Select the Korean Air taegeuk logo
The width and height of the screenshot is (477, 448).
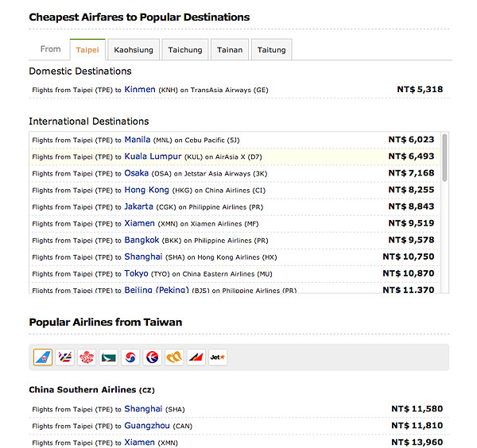coord(130,357)
